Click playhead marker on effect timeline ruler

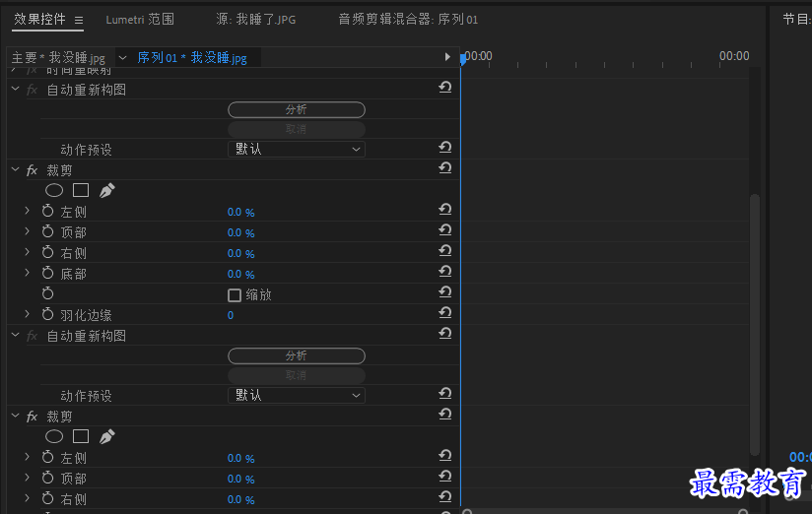click(x=463, y=59)
